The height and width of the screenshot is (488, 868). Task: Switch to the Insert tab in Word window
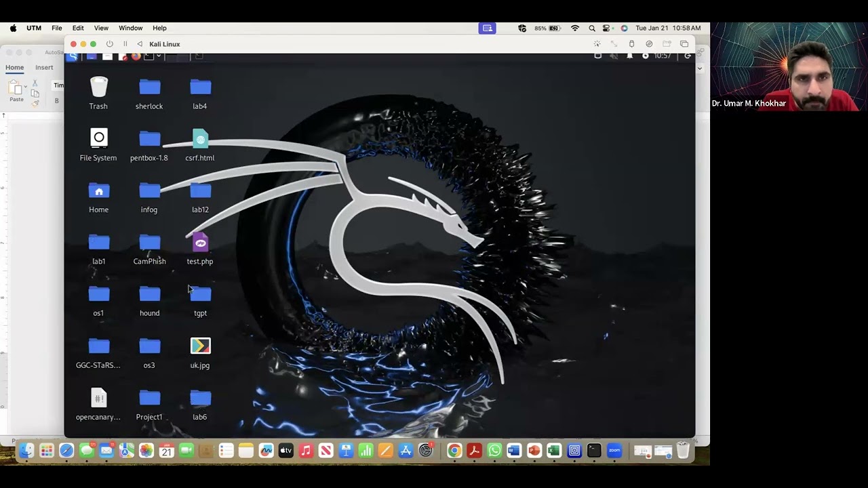[44, 67]
